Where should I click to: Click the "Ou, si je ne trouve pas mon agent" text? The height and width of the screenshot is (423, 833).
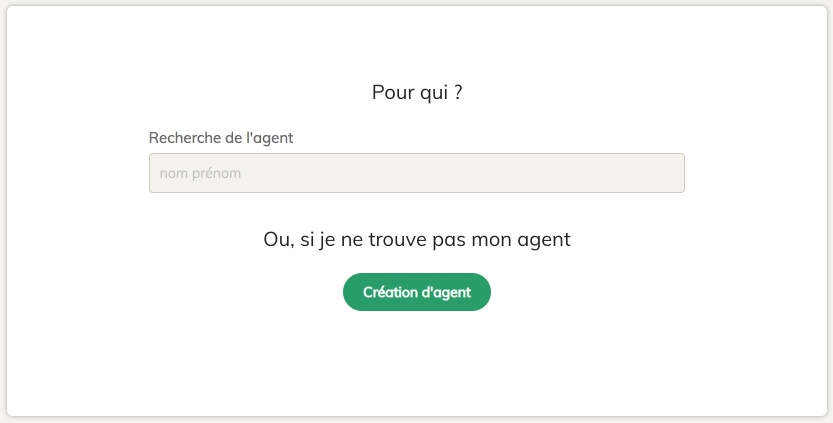(x=416, y=240)
